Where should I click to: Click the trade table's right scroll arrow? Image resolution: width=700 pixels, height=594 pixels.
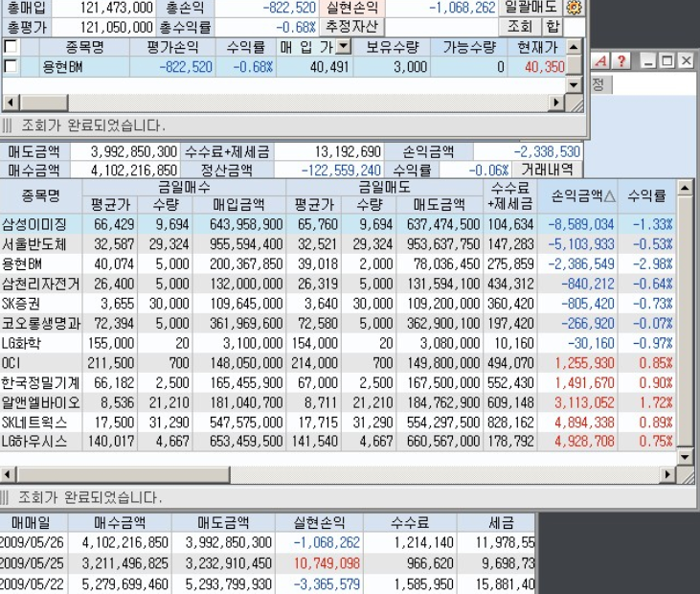667,474
